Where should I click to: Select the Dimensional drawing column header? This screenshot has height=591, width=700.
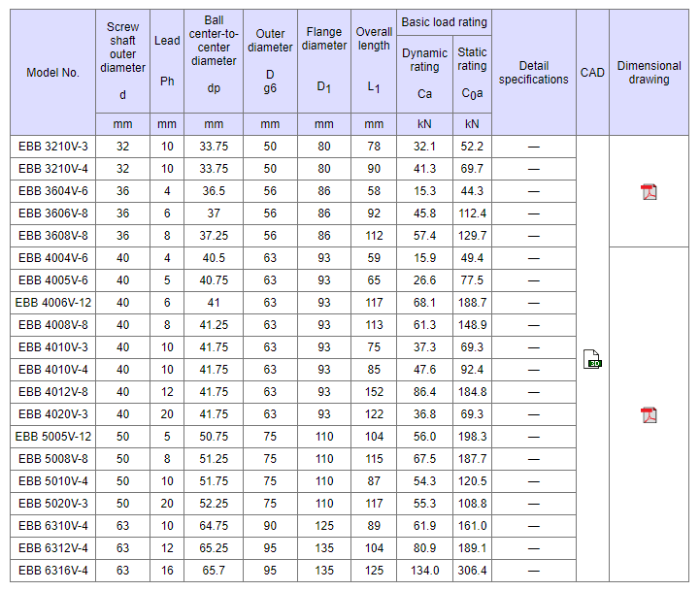coord(649,73)
